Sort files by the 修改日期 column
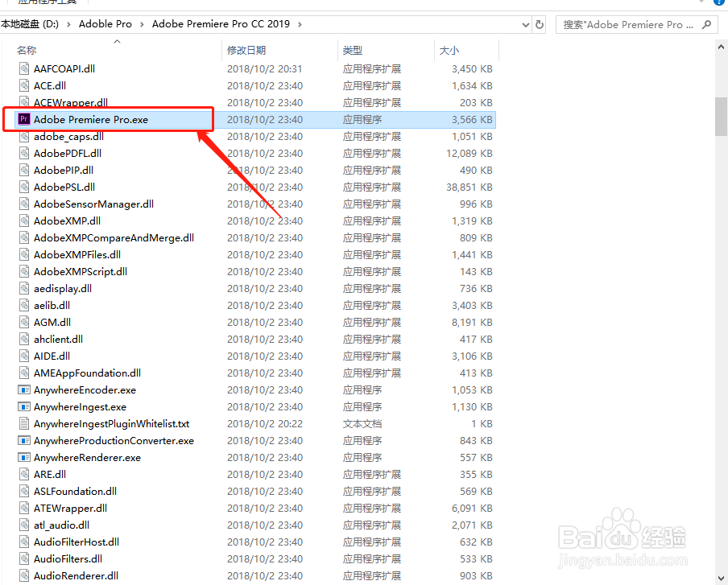Screen dimensions: 728x585 coord(246,50)
